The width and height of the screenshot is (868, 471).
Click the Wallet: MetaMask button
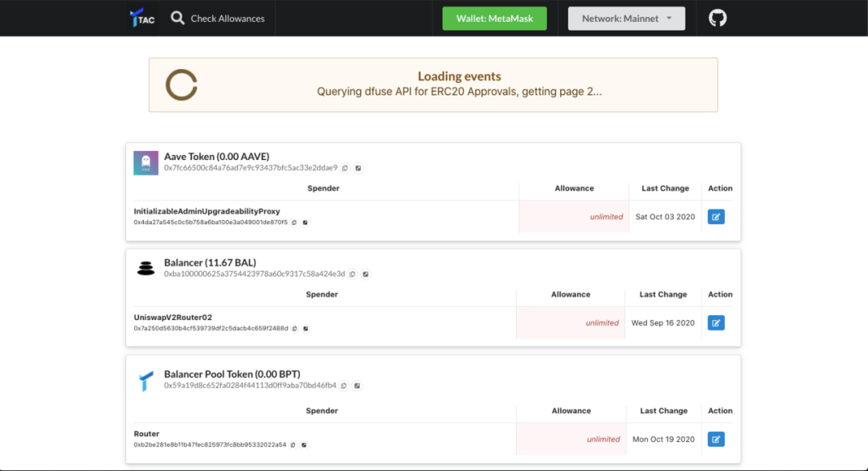pos(494,18)
